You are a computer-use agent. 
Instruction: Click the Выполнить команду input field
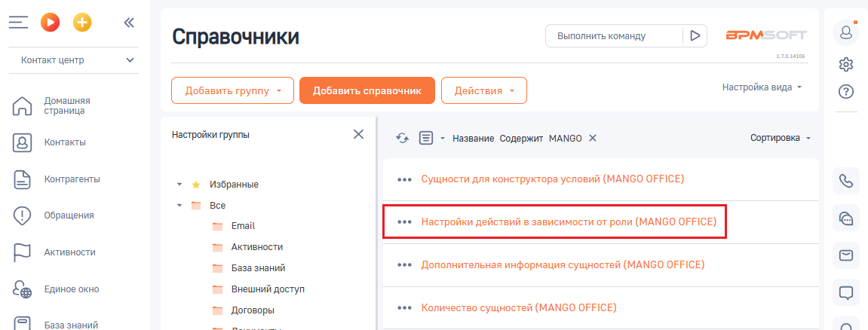(x=613, y=36)
